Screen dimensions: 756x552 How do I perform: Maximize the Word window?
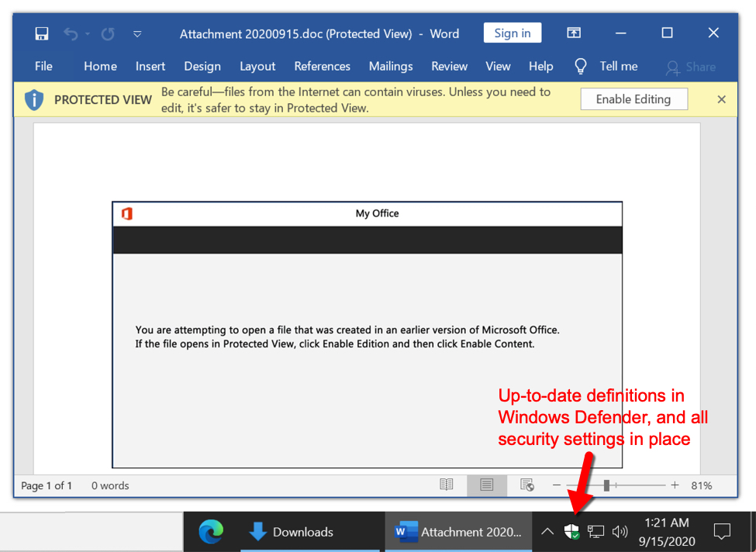click(668, 33)
